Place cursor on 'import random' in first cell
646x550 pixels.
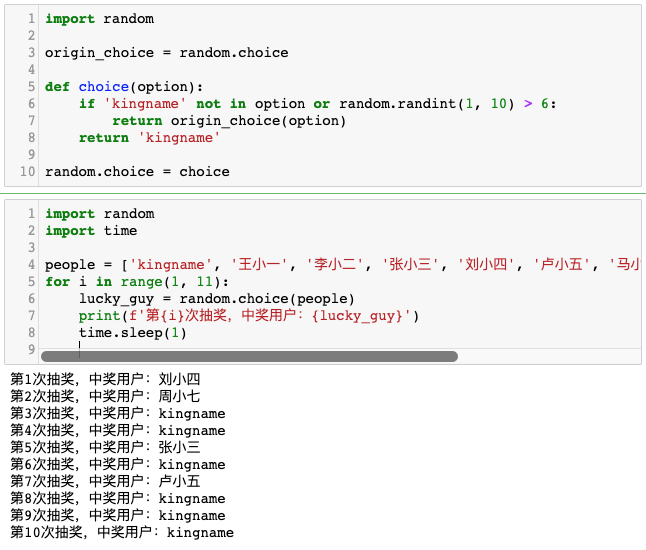point(99,19)
